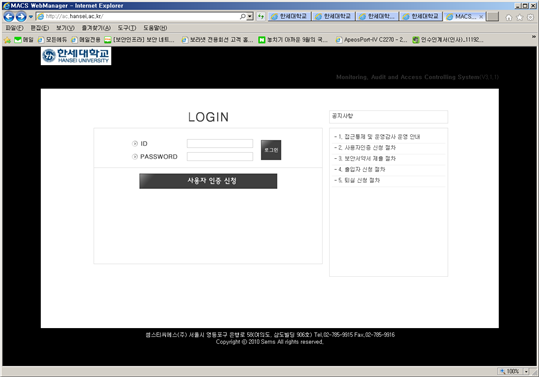
Task: Open the recent pages dropdown beside Forward
Action: [x=31, y=17]
